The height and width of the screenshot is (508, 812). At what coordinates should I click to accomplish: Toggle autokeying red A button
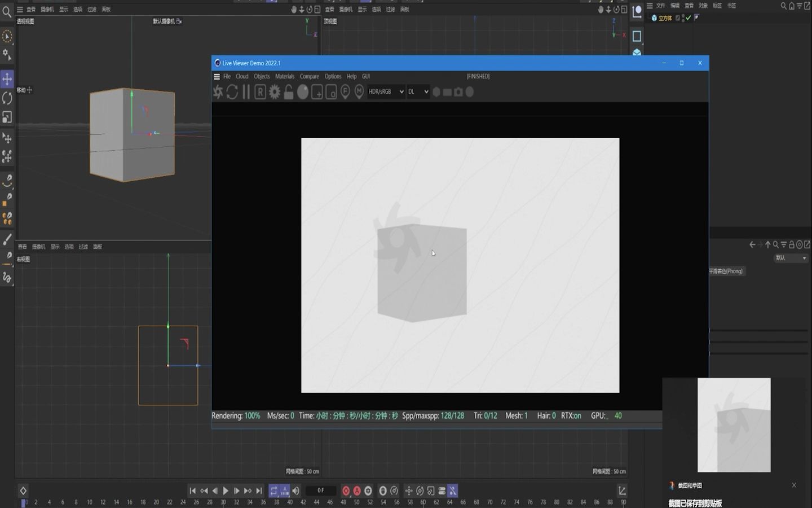(357, 491)
